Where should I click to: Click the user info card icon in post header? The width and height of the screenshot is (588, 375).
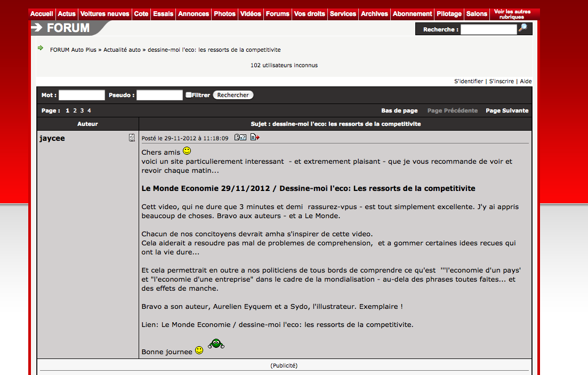click(x=240, y=138)
